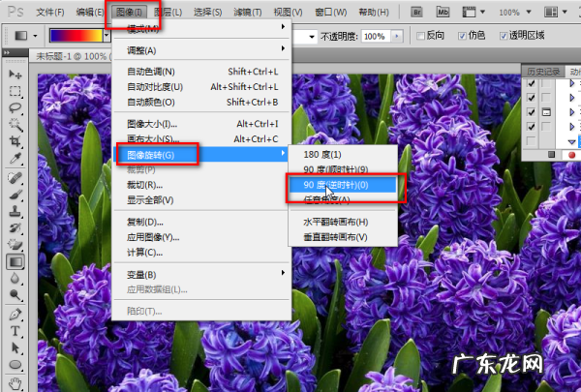Toggle third action checkmark in Actions panel

[x=531, y=112]
